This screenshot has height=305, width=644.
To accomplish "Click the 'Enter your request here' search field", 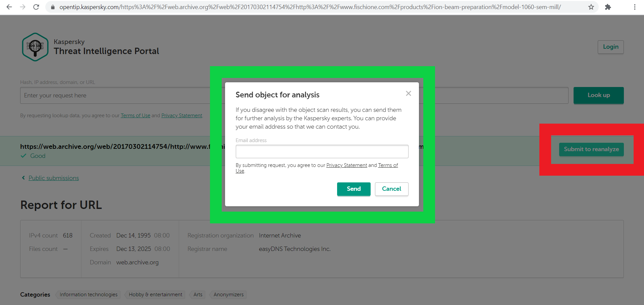I will tap(294, 95).
